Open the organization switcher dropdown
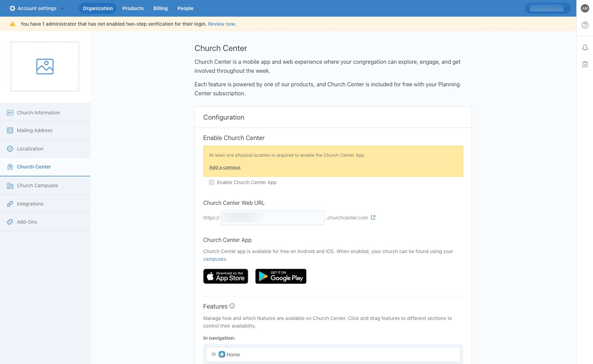The image size is (593, 364). [x=548, y=8]
